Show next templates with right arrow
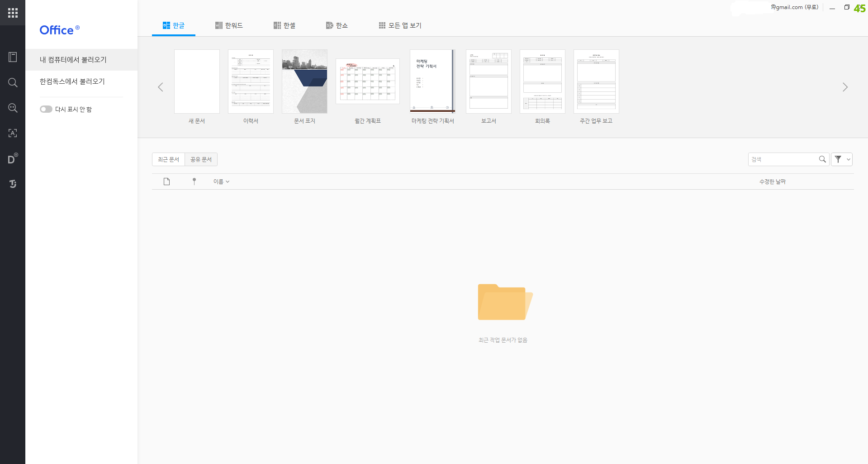The height and width of the screenshot is (464, 868). tap(845, 87)
